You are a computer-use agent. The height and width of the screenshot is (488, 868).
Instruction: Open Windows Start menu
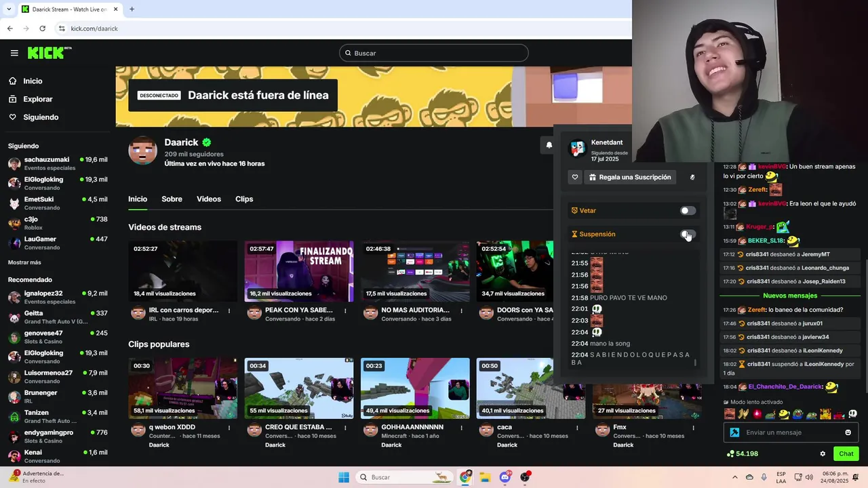tap(344, 477)
